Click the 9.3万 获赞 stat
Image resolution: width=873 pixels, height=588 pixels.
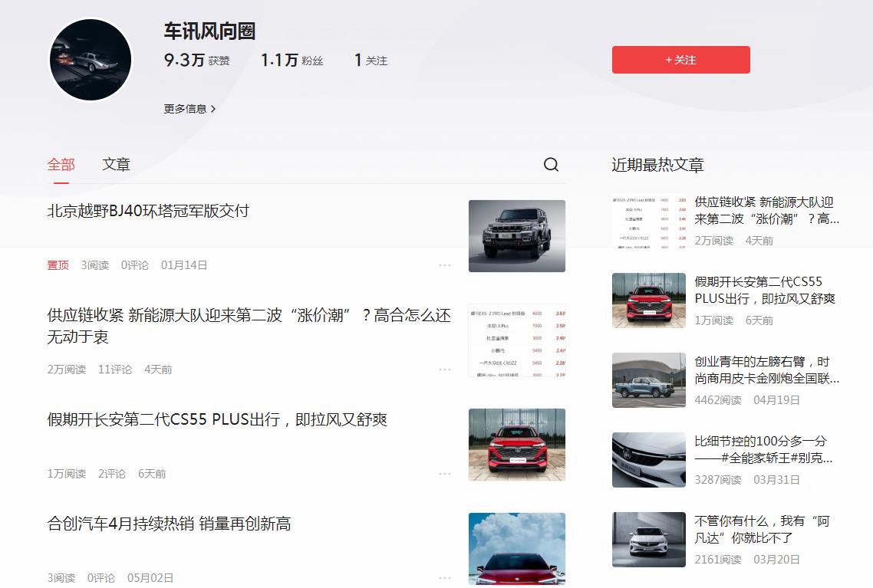point(196,60)
